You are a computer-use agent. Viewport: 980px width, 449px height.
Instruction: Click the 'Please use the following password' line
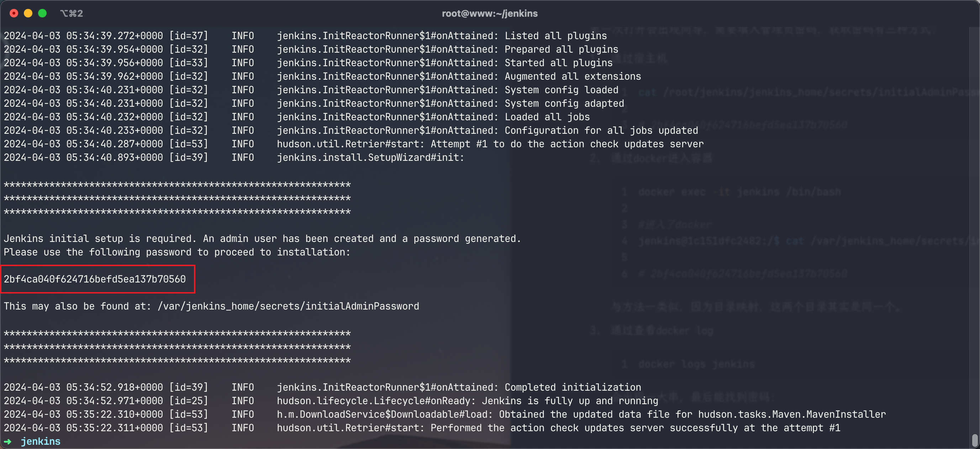pyautogui.click(x=177, y=252)
